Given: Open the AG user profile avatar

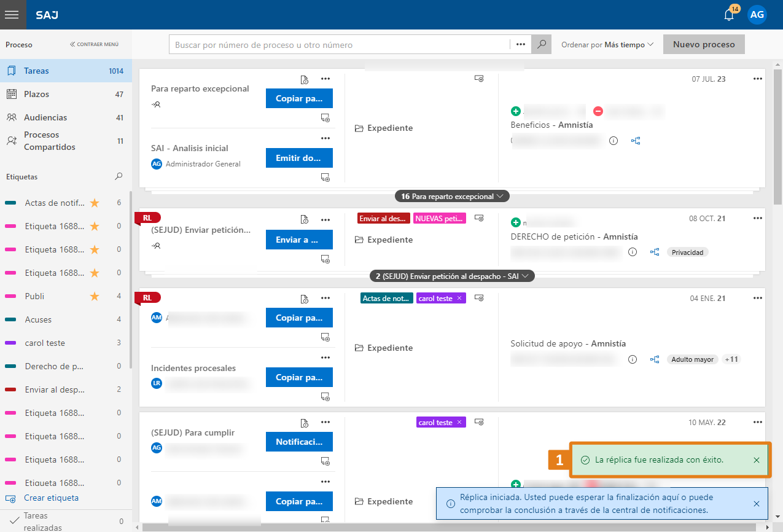Looking at the screenshot, I should pyautogui.click(x=757, y=15).
